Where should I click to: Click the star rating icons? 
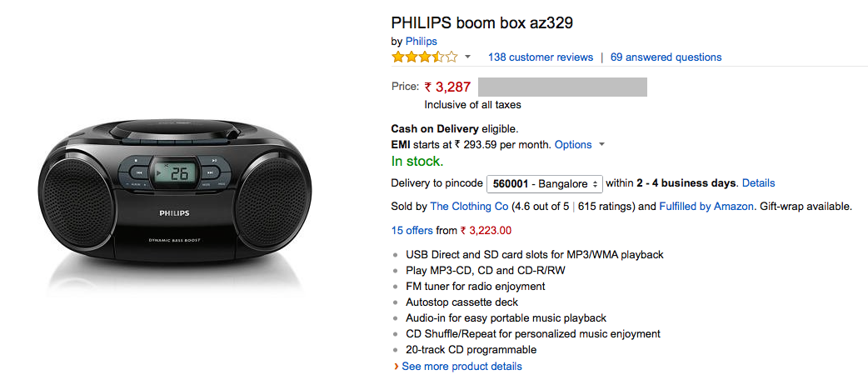pyautogui.click(x=424, y=57)
